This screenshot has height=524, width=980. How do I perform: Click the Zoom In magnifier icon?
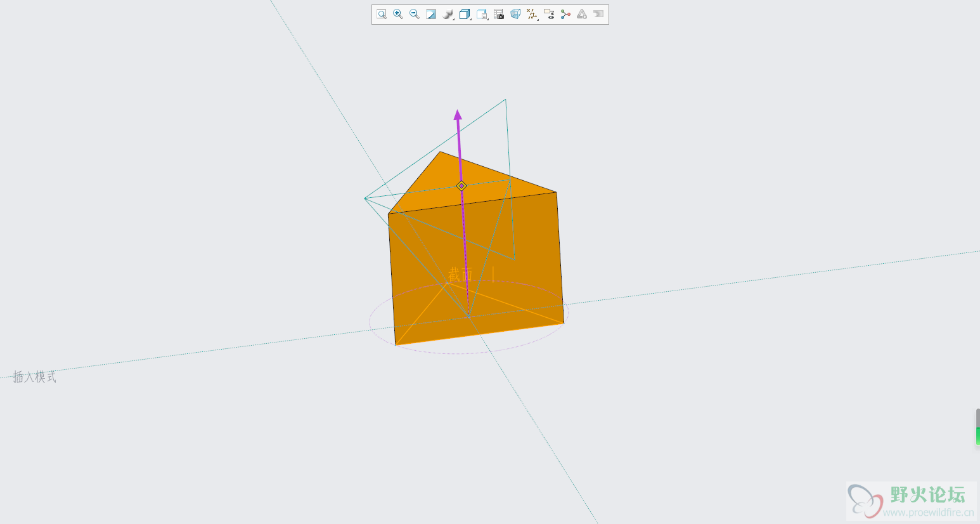pos(398,14)
